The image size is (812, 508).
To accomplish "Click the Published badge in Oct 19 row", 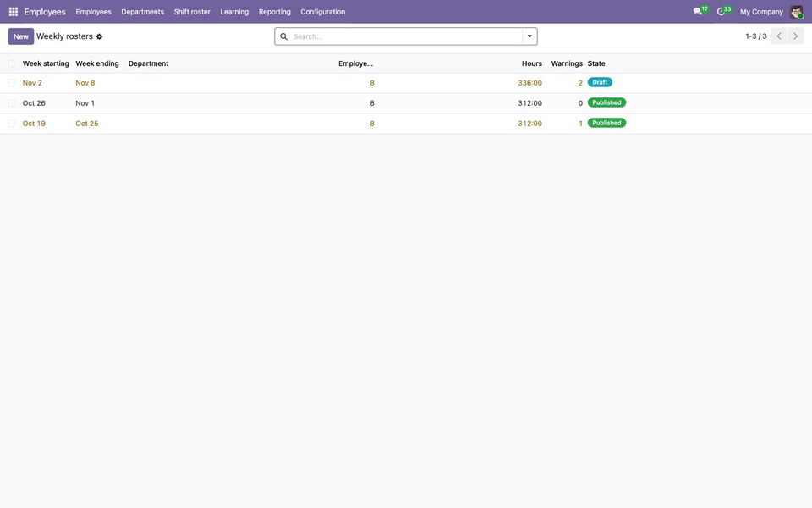I will pos(606,123).
